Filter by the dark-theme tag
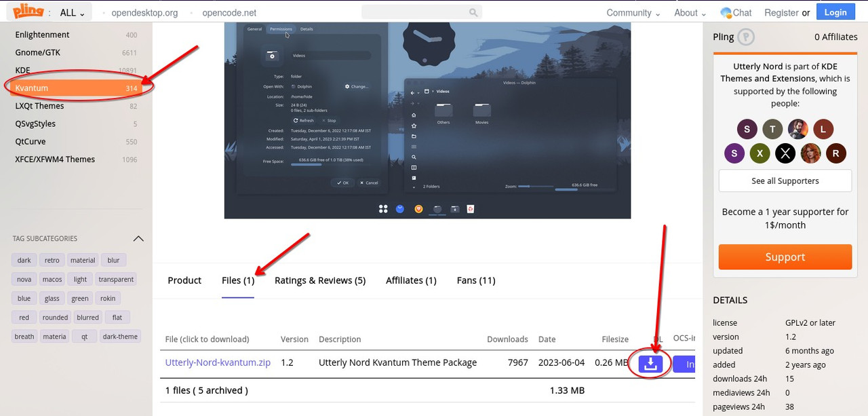 pyautogui.click(x=120, y=336)
